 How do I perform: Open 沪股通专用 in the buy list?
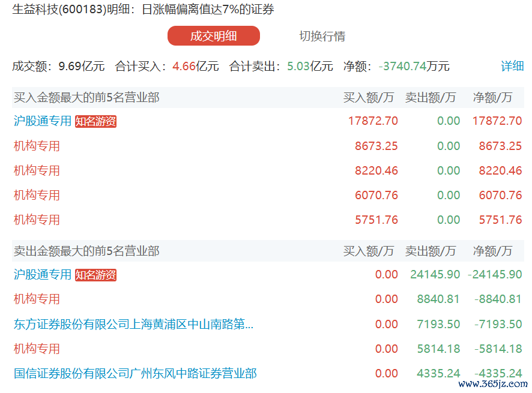click(x=43, y=121)
